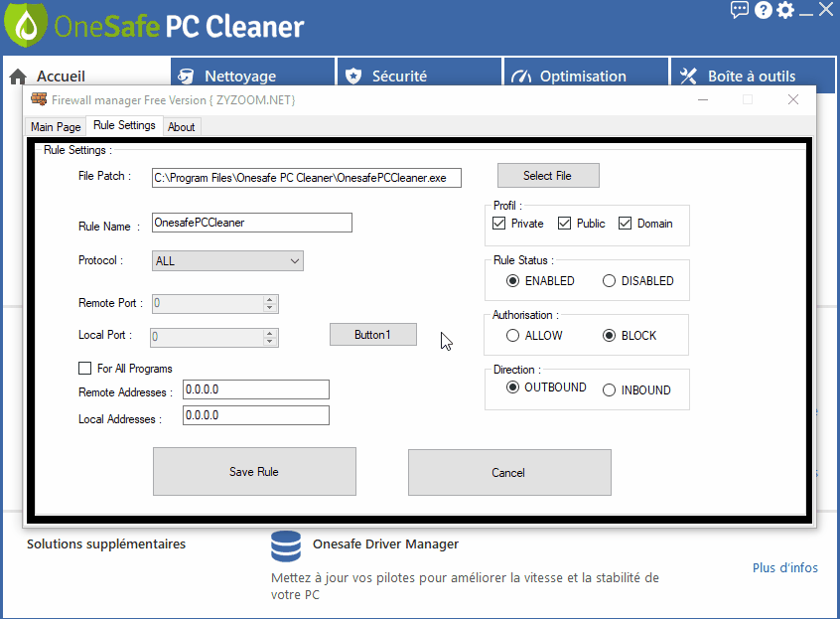Increase Local Port with up arrow
Viewport: 840px width, 619px height.
click(x=270, y=334)
